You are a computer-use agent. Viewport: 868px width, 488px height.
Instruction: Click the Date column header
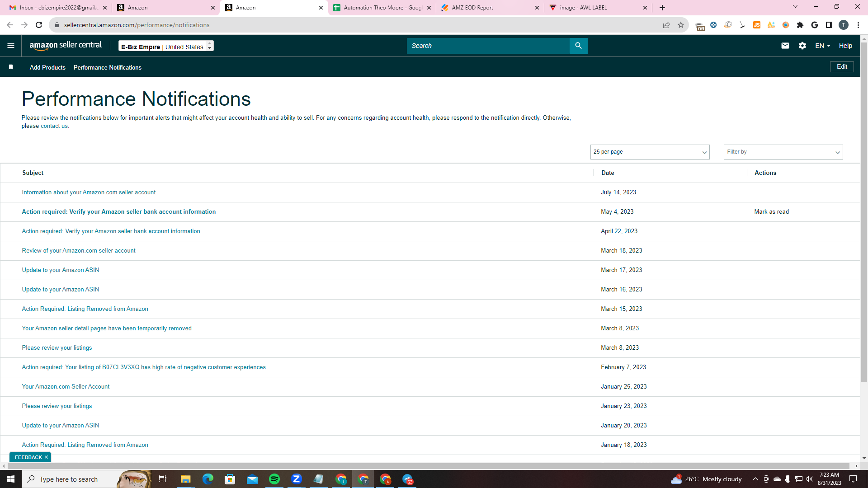[608, 173]
